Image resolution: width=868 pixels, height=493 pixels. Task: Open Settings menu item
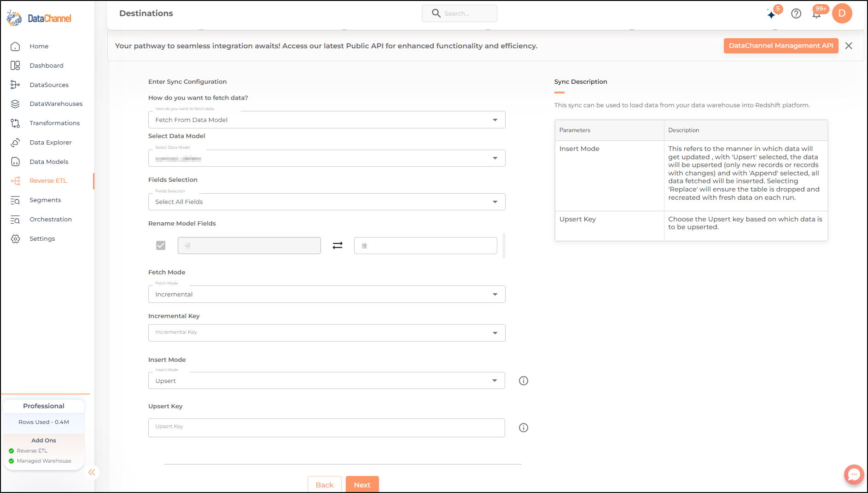pyautogui.click(x=42, y=239)
